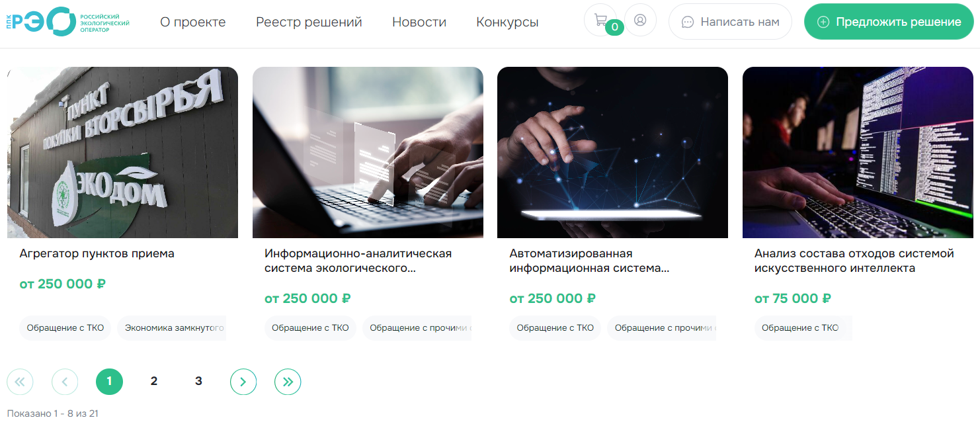Jump to last page double-arrow
980x430 pixels.
pos(288,382)
